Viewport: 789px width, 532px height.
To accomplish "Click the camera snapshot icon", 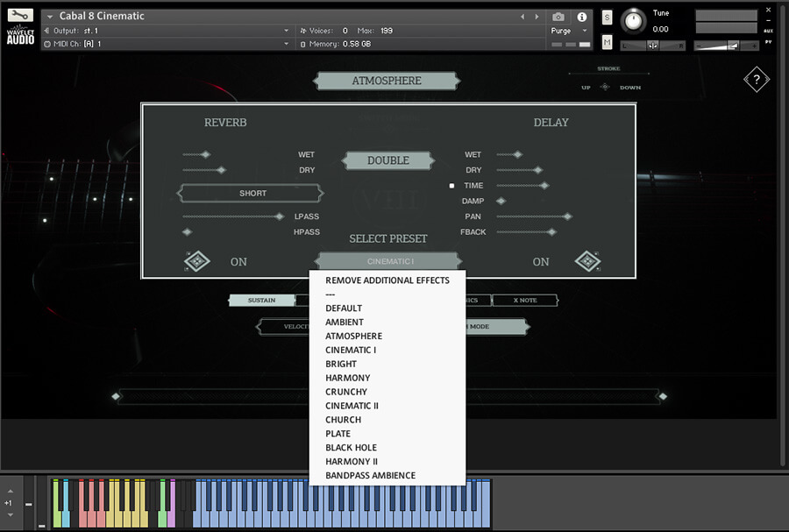I will tap(558, 17).
